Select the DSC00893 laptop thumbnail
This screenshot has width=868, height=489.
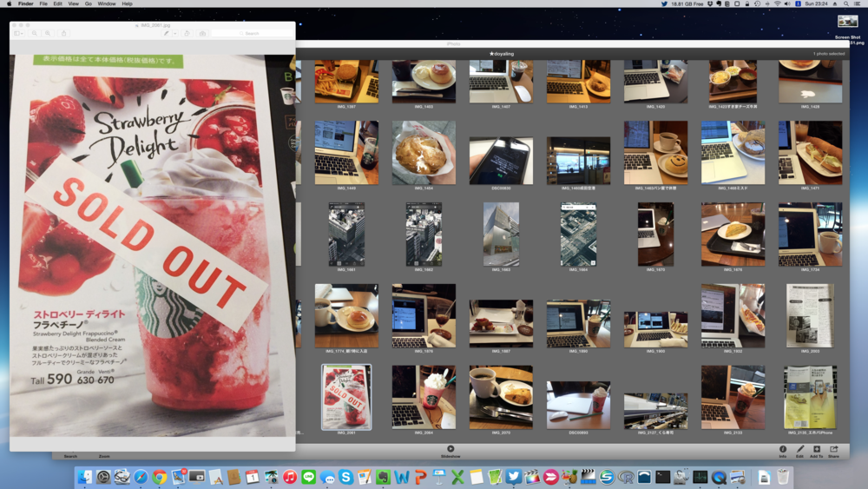[578, 406]
